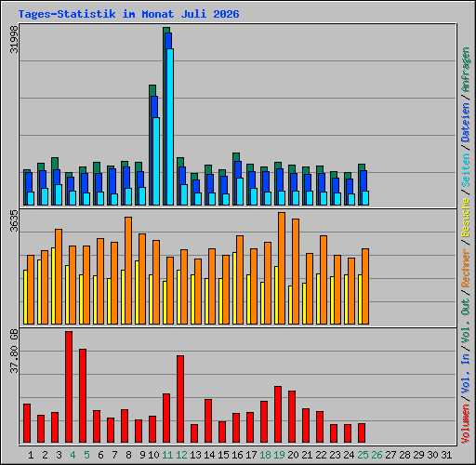The width and height of the screenshot is (476, 465).
Task: Click the Dateien legend label
Action: (x=466, y=123)
